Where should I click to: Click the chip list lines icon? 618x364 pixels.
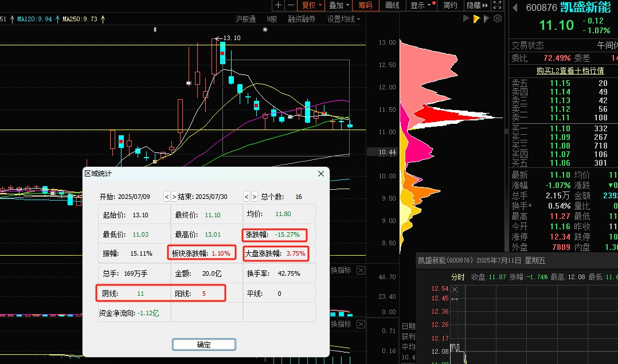pos(466,18)
